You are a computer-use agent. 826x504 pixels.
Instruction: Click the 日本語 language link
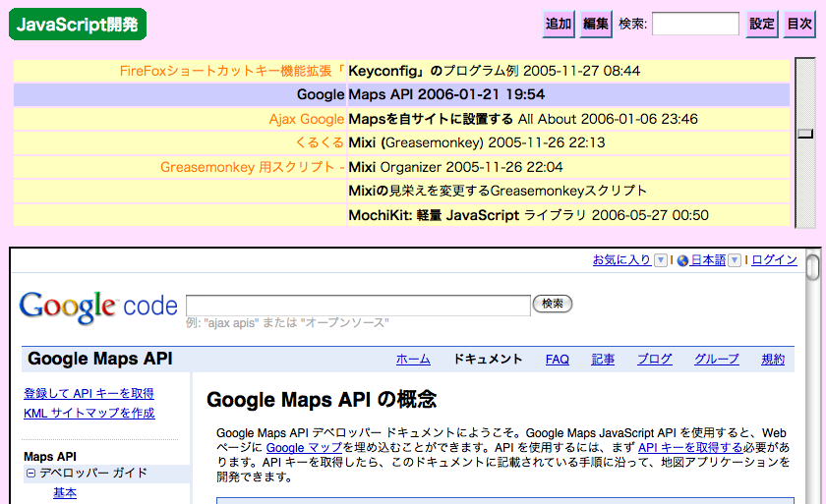click(708, 260)
